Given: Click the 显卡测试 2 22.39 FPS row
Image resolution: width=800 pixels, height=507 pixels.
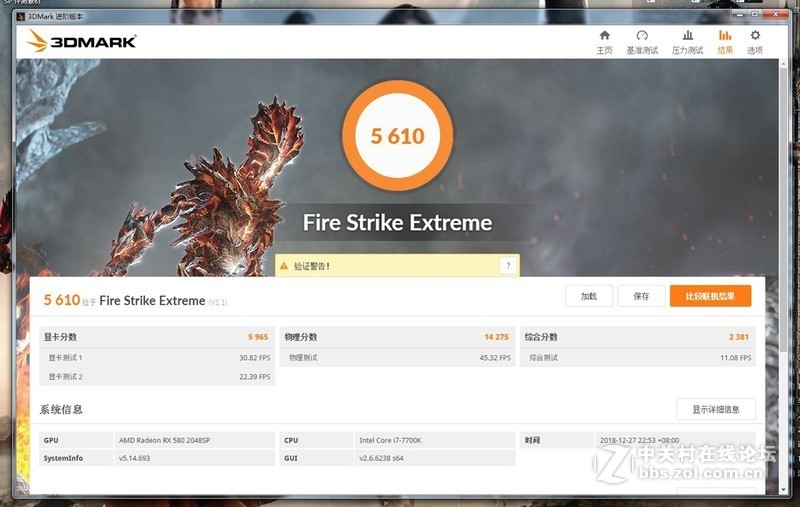Looking at the screenshot, I should [157, 376].
